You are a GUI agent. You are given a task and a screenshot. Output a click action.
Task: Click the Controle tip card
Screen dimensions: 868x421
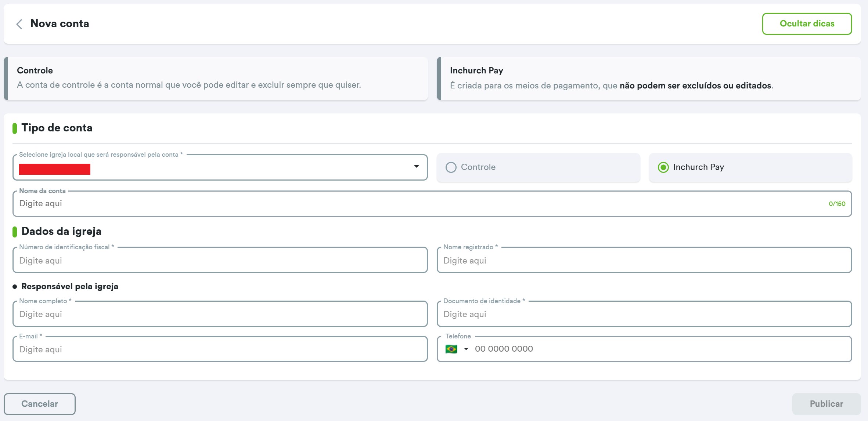(217, 78)
